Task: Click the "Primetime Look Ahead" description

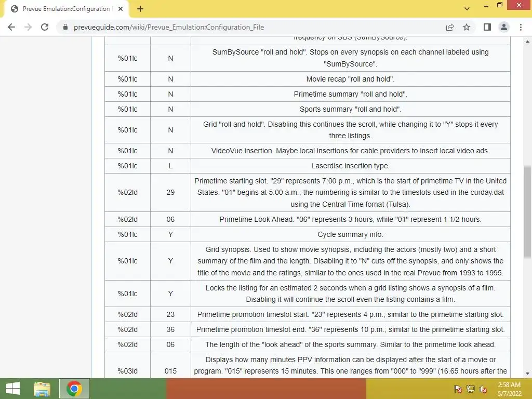Action: click(x=350, y=220)
